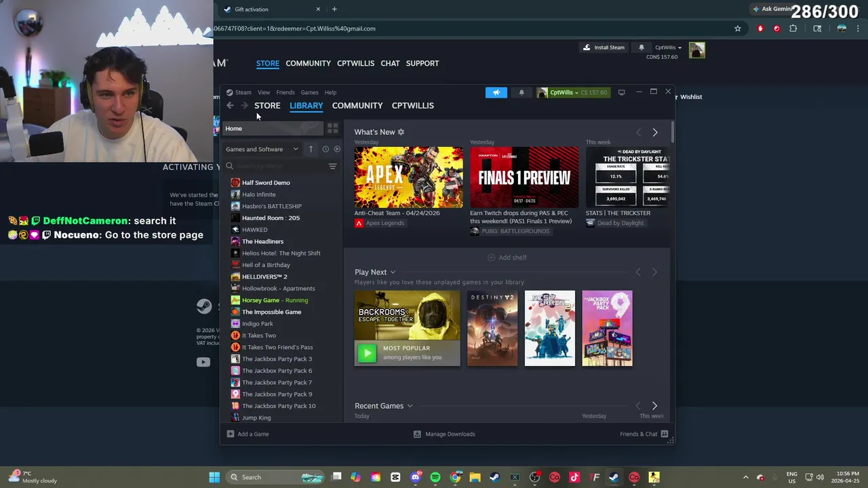Open File Explorer from the taskbar
This screenshot has width=868, height=488.
(x=475, y=477)
